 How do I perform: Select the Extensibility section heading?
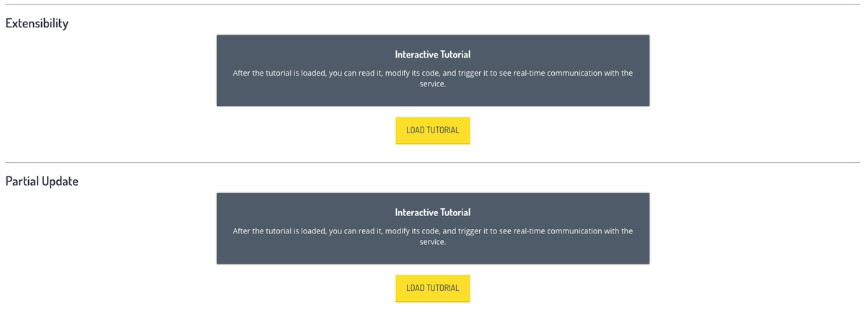coord(37,23)
